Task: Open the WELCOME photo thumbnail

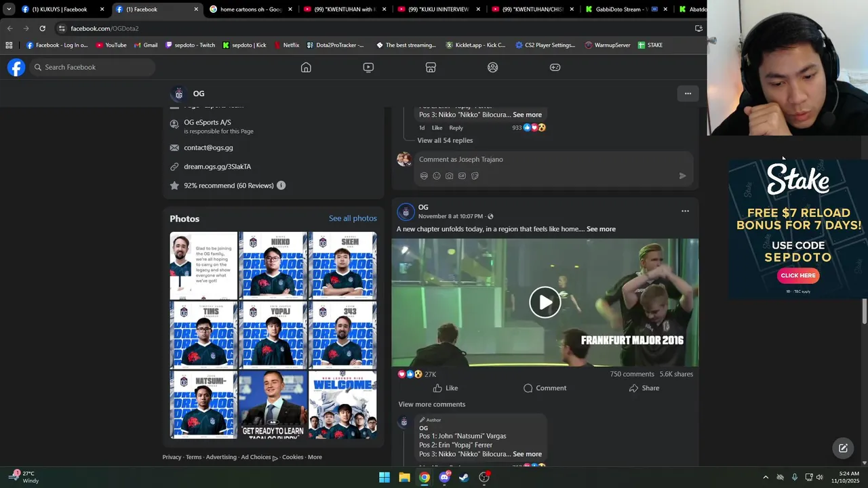Action: (342, 405)
